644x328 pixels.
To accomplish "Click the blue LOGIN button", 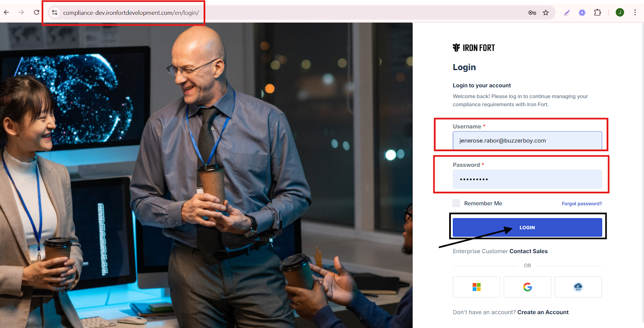I will pos(527,227).
